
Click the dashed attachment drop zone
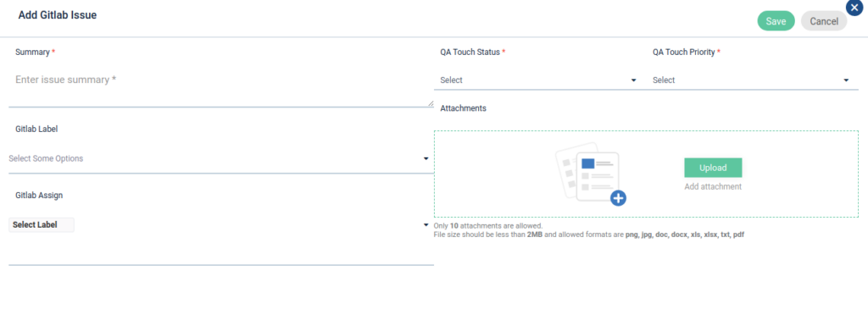click(x=646, y=174)
